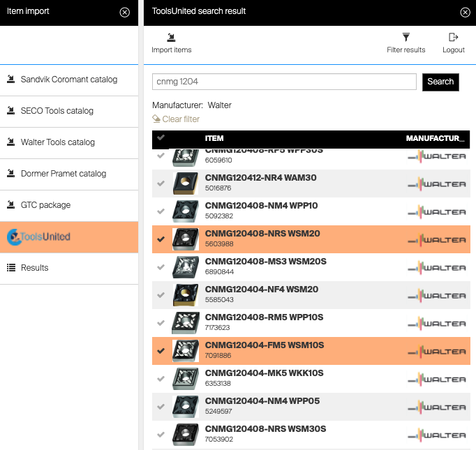Open Dormer Pramet catalog import
Viewport: 476px width, 450px height.
(x=63, y=174)
